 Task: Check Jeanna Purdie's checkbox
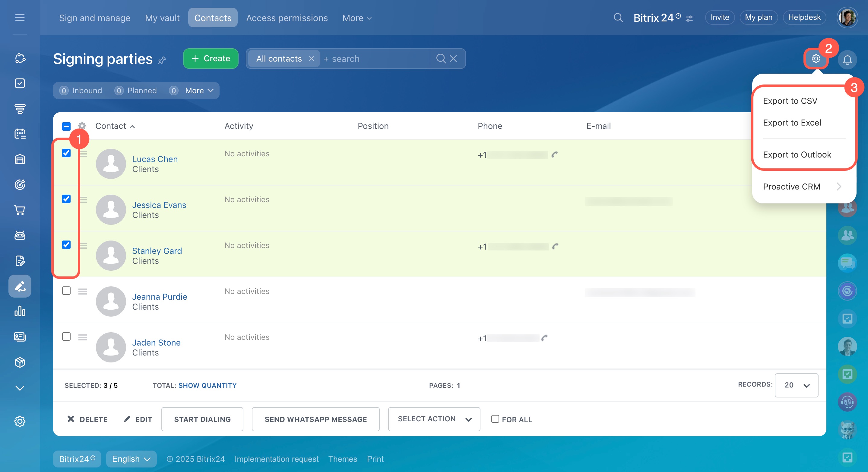pos(66,291)
